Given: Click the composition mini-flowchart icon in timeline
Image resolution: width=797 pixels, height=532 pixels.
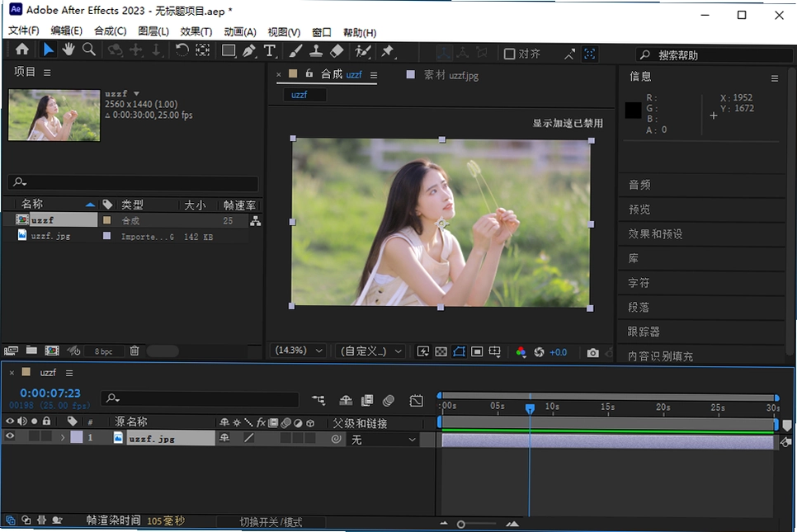Looking at the screenshot, I should pos(318,400).
